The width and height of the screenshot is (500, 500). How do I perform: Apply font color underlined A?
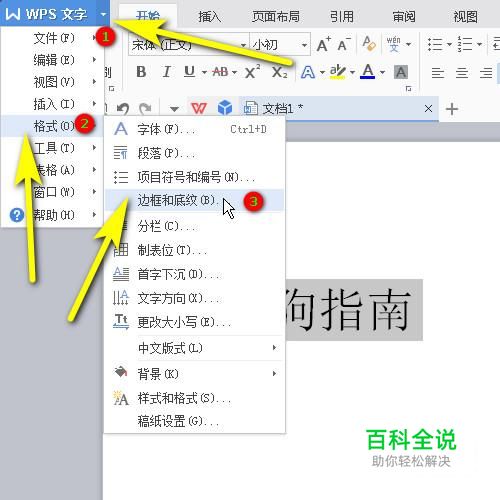368,72
